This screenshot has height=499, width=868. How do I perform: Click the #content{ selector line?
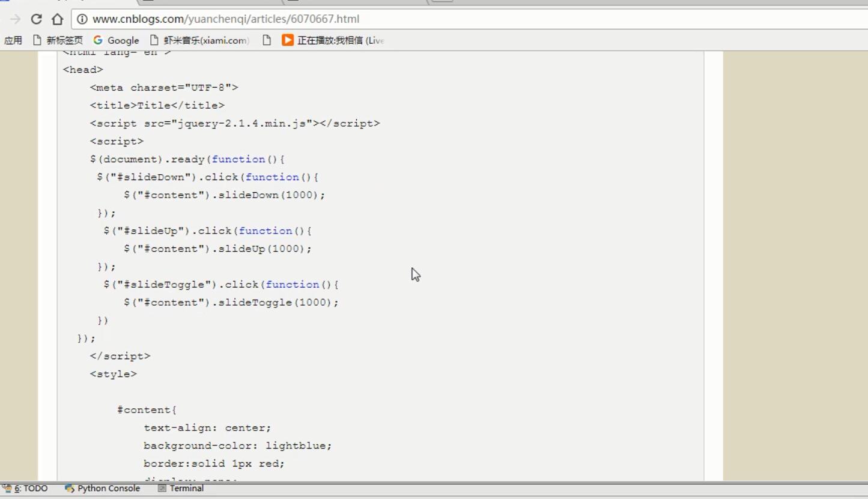click(147, 410)
